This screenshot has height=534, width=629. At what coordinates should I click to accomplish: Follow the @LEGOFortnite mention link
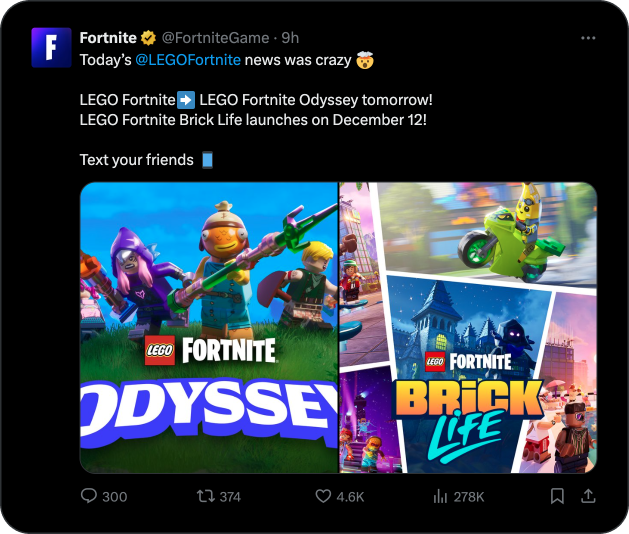pos(188,59)
